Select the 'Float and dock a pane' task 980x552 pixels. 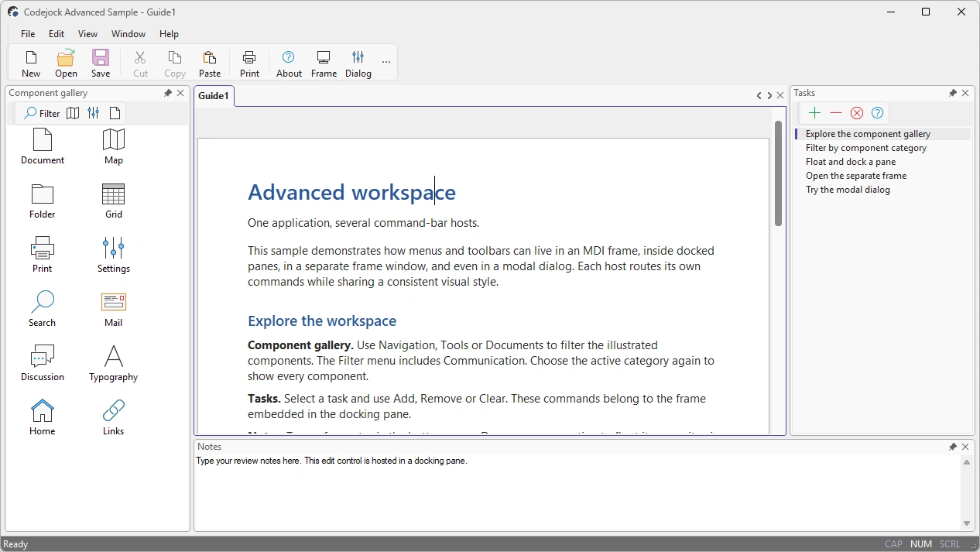tap(851, 162)
